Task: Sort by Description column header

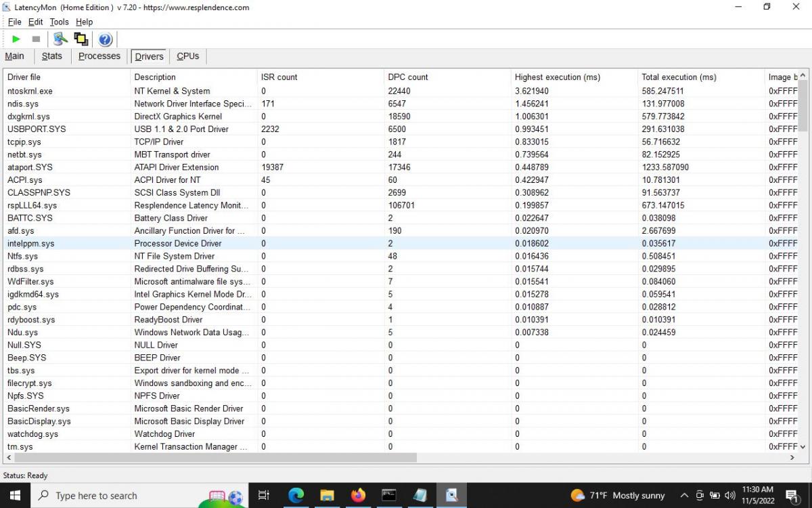Action: click(194, 77)
